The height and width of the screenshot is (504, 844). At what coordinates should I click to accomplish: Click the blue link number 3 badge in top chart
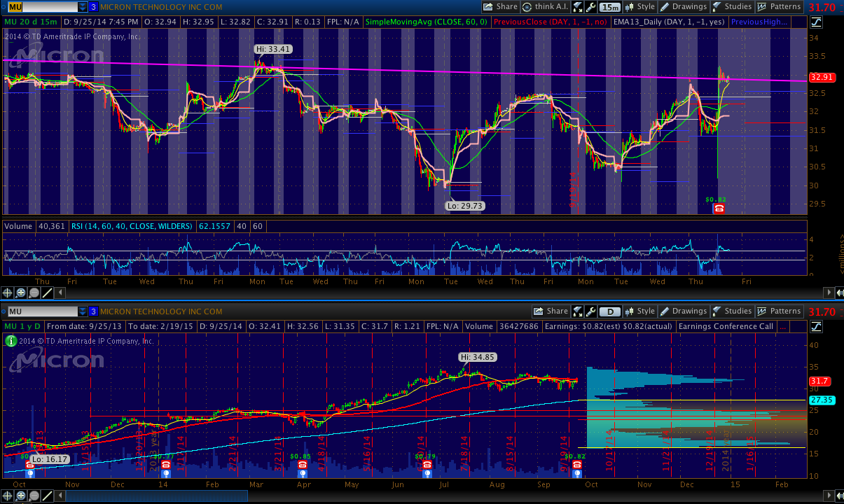click(x=93, y=7)
